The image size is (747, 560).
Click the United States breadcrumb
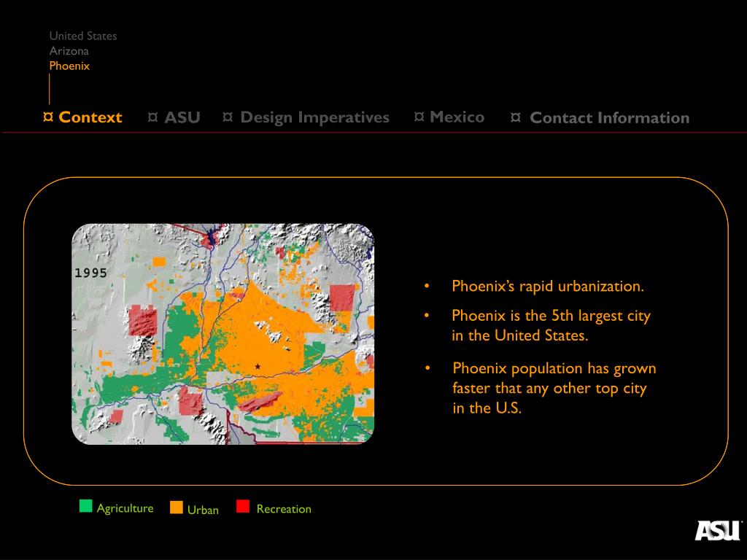point(83,36)
